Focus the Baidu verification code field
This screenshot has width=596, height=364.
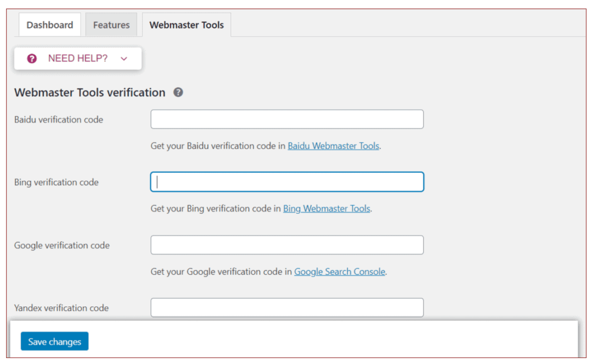(x=287, y=119)
